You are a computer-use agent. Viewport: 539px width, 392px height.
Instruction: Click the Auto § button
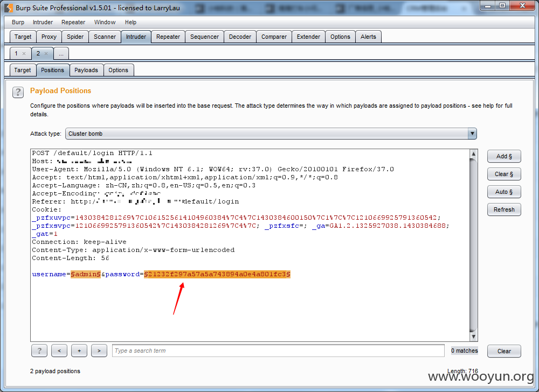click(504, 192)
